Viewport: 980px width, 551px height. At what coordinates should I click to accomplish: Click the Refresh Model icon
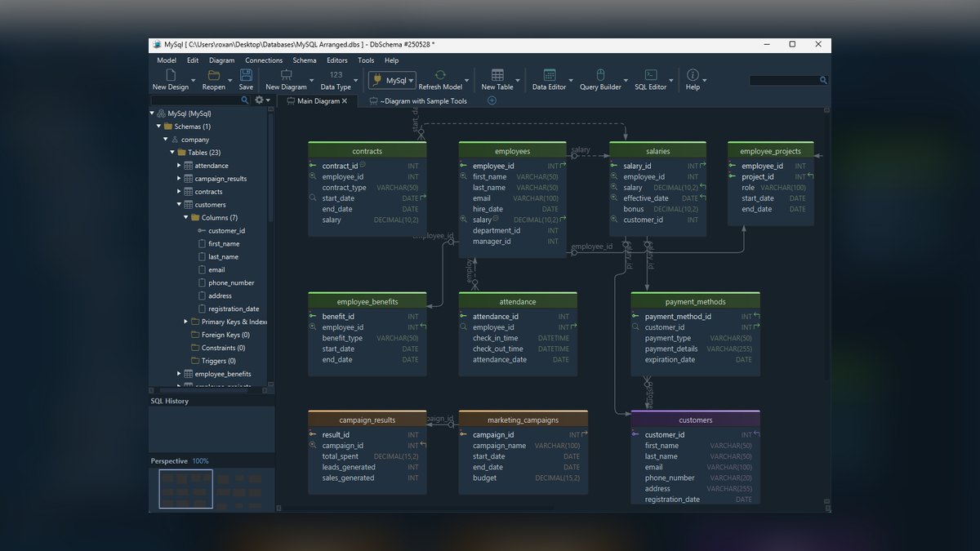440,75
